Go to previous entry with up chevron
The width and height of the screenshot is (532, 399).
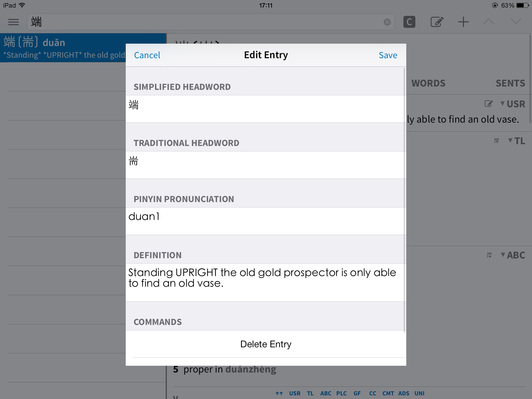tap(489, 22)
